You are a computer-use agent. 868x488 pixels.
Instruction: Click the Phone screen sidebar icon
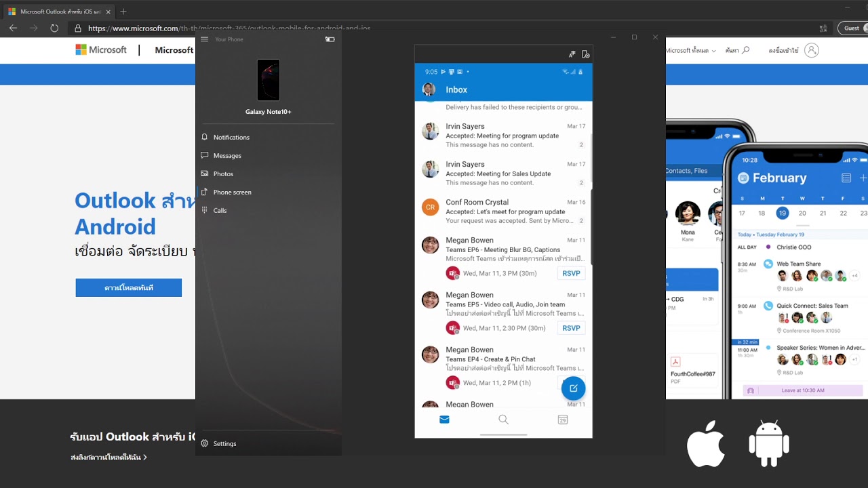click(204, 192)
